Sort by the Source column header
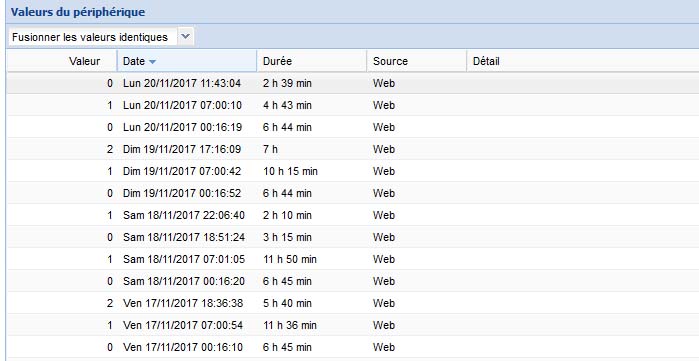Screen dimensions: 699x361 tap(416, 61)
